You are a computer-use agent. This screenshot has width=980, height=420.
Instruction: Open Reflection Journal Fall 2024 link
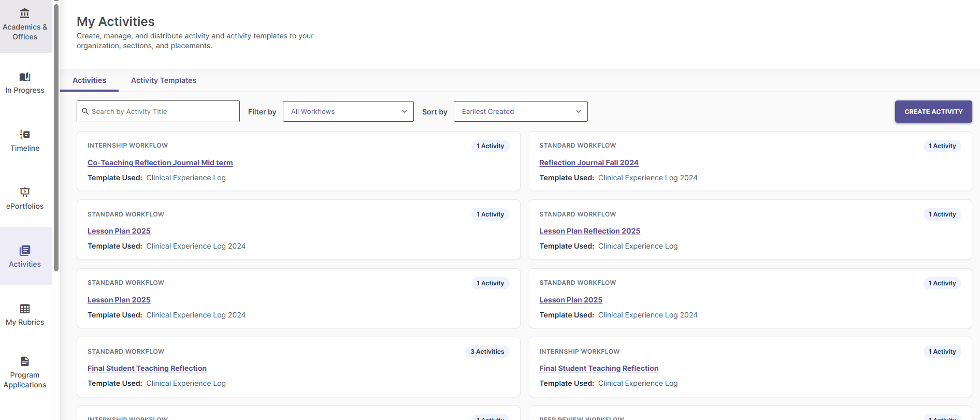pos(589,163)
